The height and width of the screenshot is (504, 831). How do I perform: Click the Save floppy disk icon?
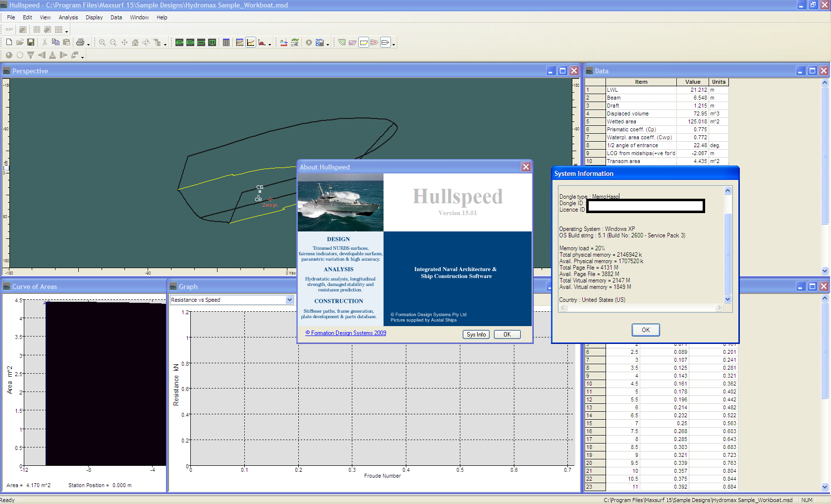(31, 43)
